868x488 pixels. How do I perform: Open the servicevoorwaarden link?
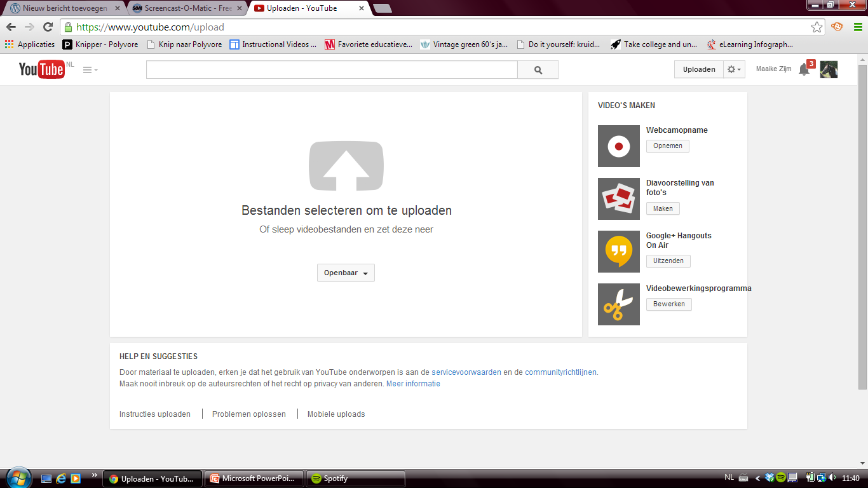pos(466,372)
